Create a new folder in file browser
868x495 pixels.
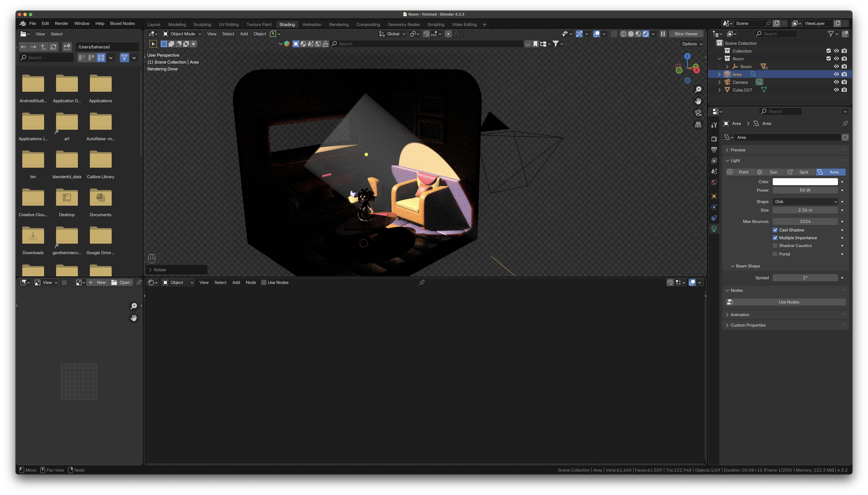pos(67,47)
